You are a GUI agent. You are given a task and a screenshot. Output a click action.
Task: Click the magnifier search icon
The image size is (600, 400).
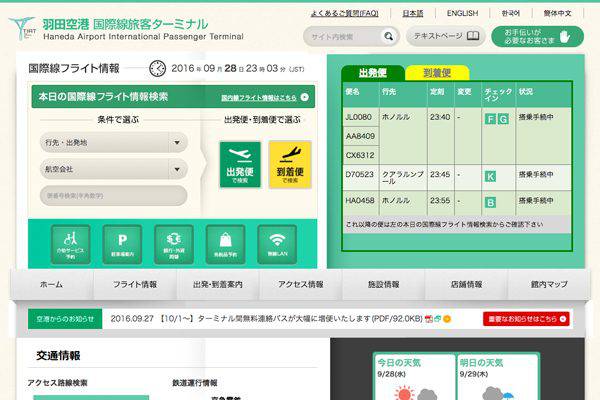tap(389, 36)
